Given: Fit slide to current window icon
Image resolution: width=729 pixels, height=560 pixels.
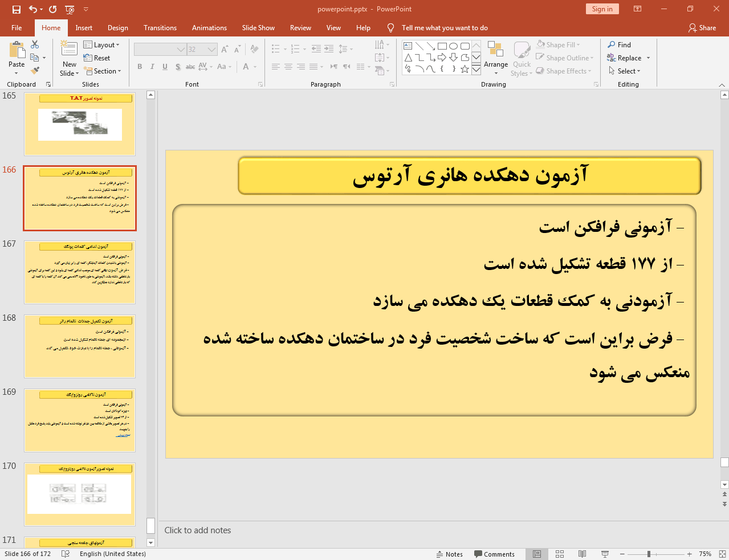Looking at the screenshot, I should (x=722, y=554).
